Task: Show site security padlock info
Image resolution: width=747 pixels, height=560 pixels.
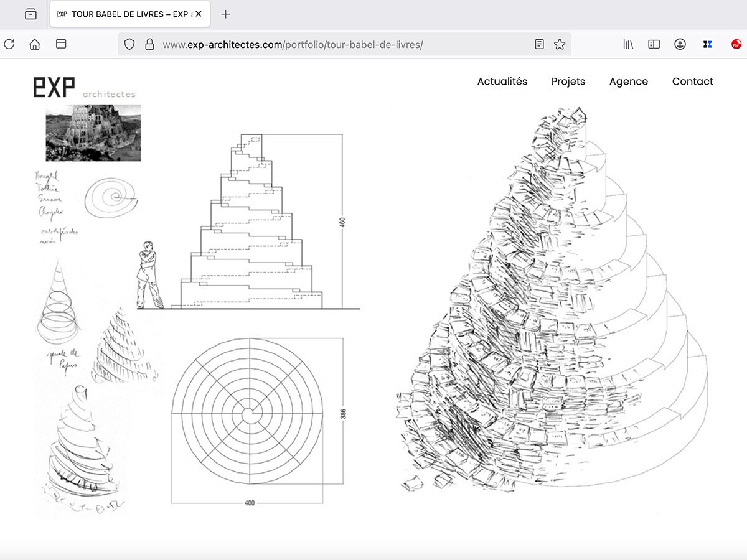Action: coord(149,44)
